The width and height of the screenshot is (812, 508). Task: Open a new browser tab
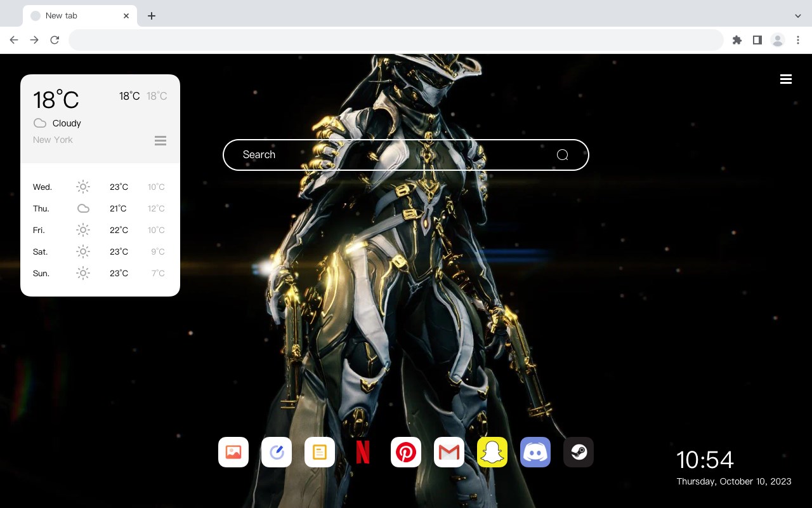point(151,16)
